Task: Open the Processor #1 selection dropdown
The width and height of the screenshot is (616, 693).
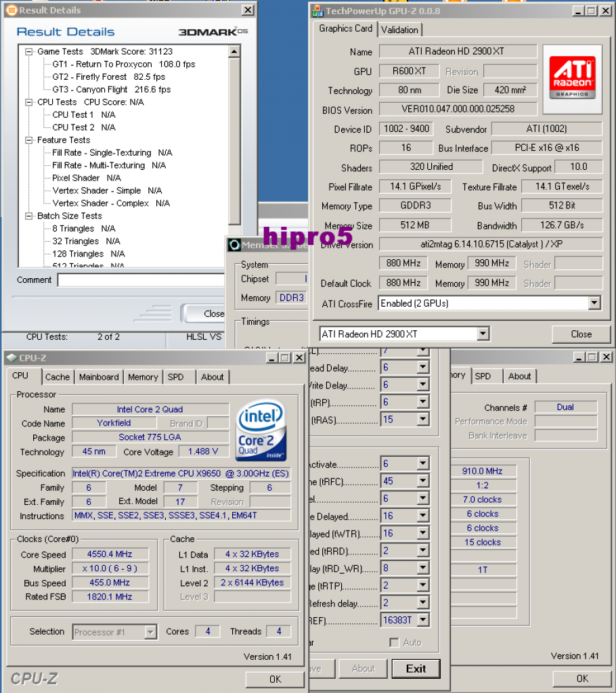Action: 150,632
